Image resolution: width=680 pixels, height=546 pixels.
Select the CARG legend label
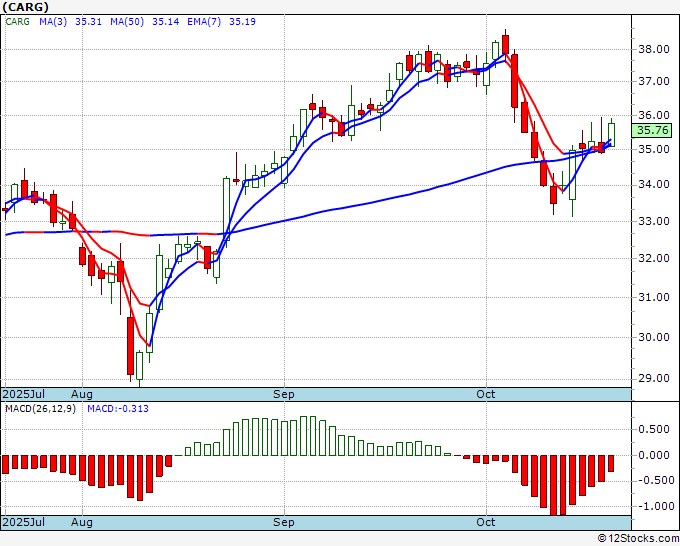[x=17, y=22]
